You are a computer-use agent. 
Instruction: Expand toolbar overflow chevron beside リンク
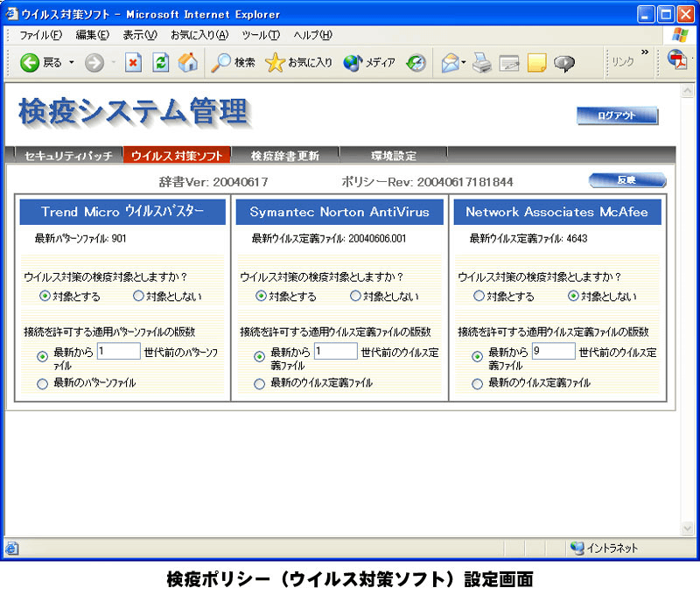tap(645, 52)
